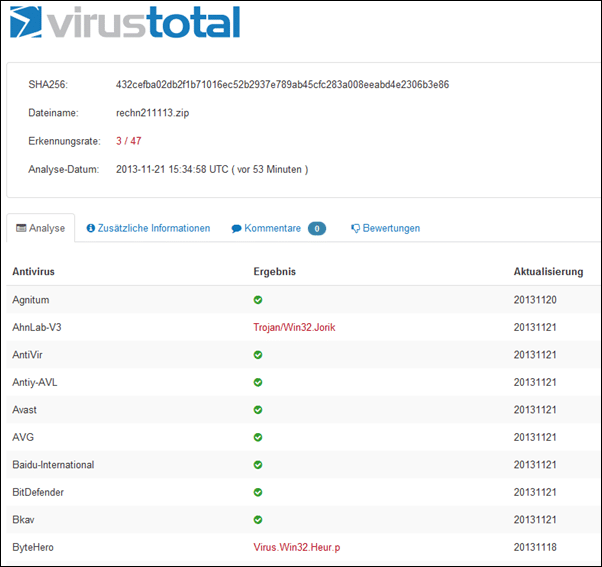
Task: Click the Agnitum antivirus name
Action: [31, 300]
